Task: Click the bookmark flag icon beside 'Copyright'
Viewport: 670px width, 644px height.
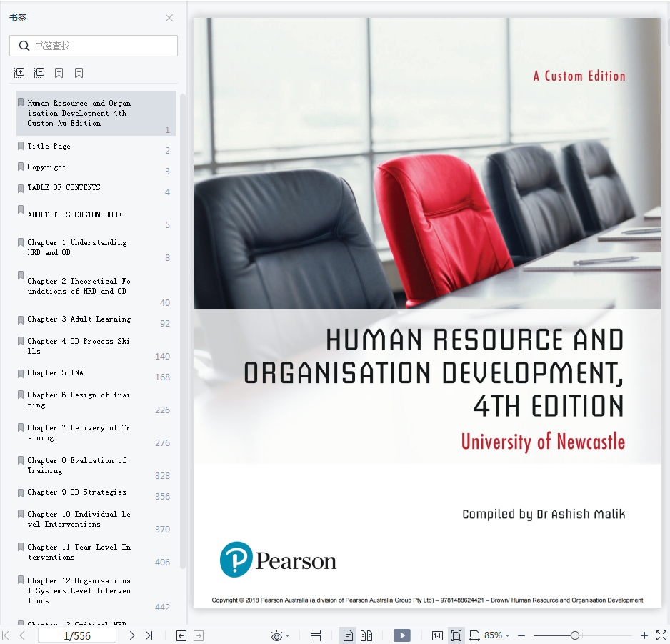Action: click(x=21, y=167)
